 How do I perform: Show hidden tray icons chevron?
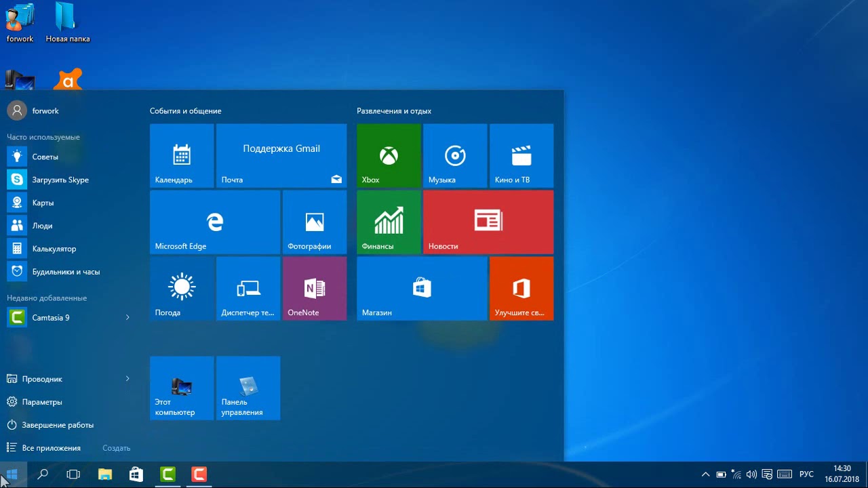tap(706, 474)
